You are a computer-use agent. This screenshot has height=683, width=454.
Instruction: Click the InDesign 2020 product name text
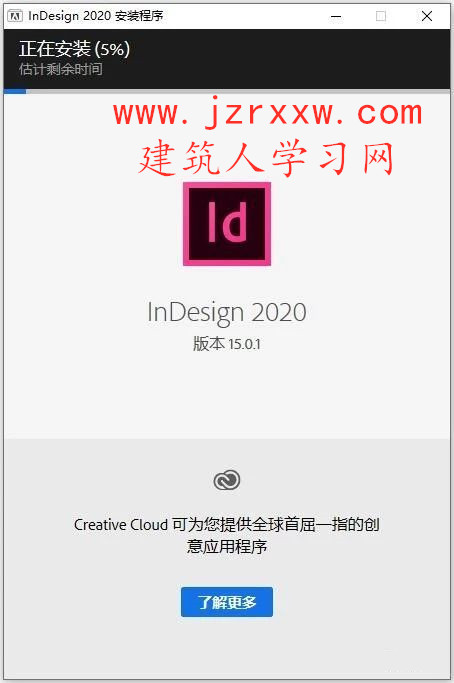point(227,313)
